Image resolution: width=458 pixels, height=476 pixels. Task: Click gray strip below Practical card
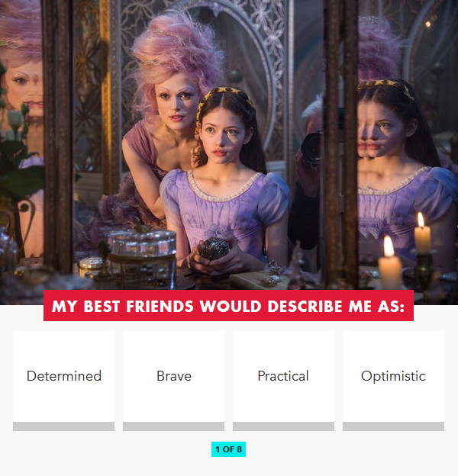283,426
